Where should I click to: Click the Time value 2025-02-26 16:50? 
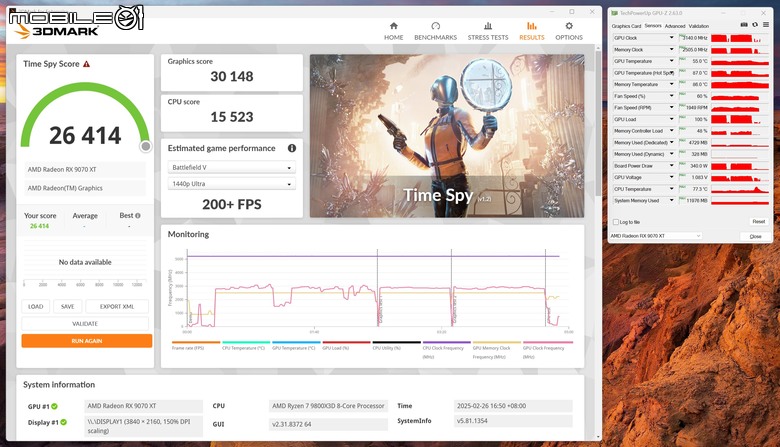[513, 406]
